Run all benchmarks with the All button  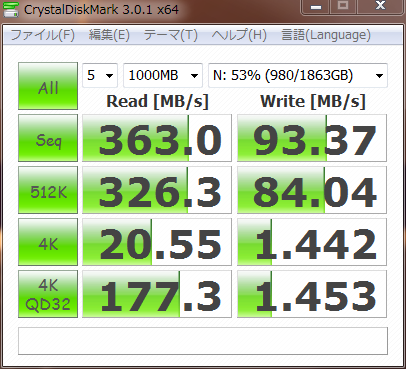[x=48, y=86]
